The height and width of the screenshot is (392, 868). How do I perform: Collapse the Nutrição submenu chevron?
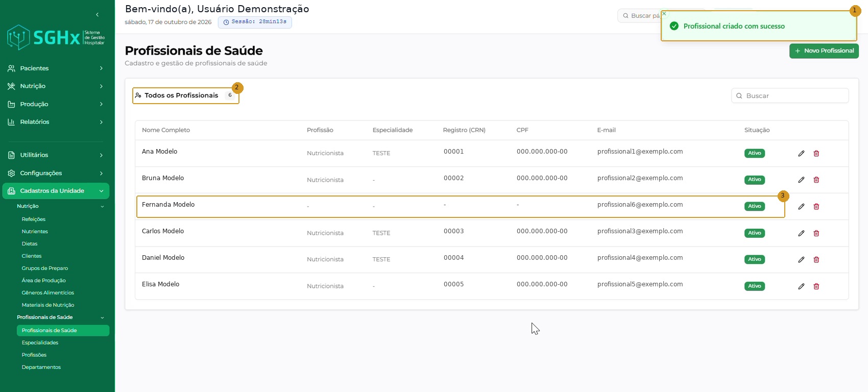pyautogui.click(x=102, y=207)
